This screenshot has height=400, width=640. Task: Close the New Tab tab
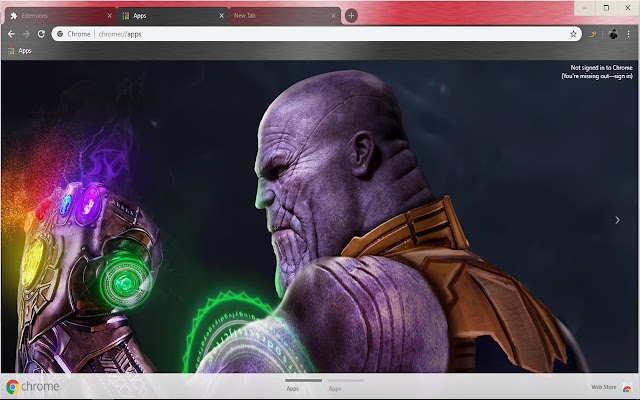(x=333, y=16)
